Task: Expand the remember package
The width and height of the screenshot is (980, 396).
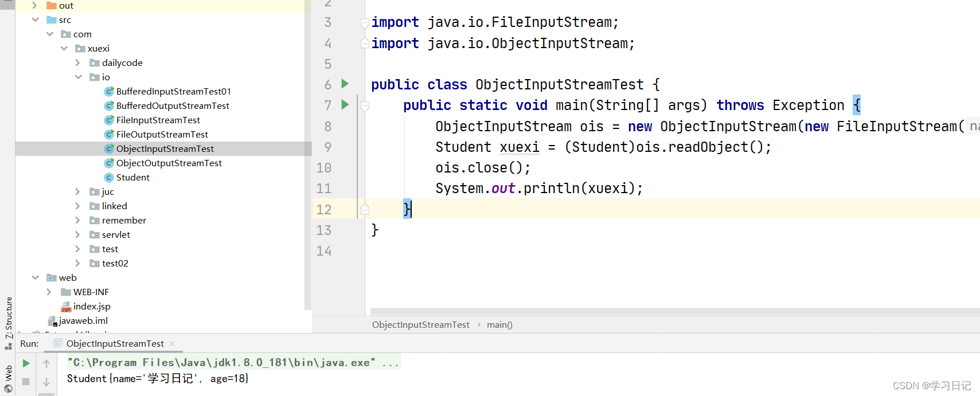Action: click(78, 220)
